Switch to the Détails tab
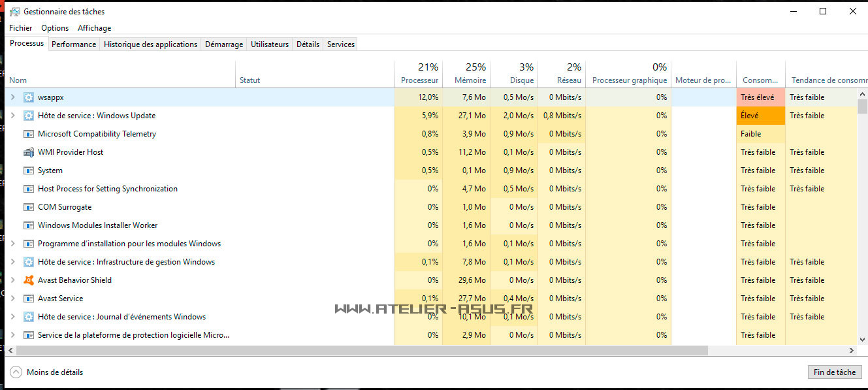868x390 pixels. (x=308, y=44)
